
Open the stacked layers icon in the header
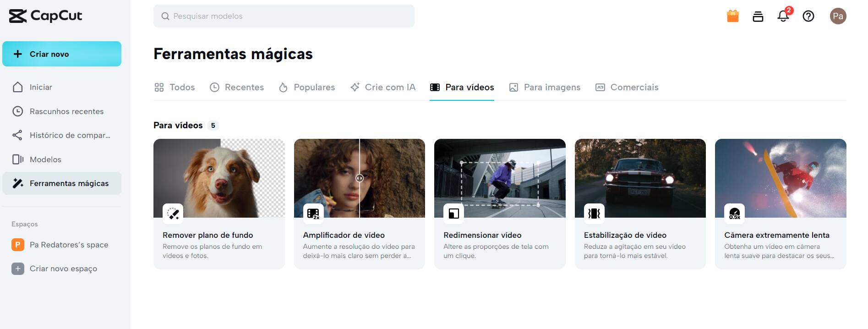click(758, 16)
